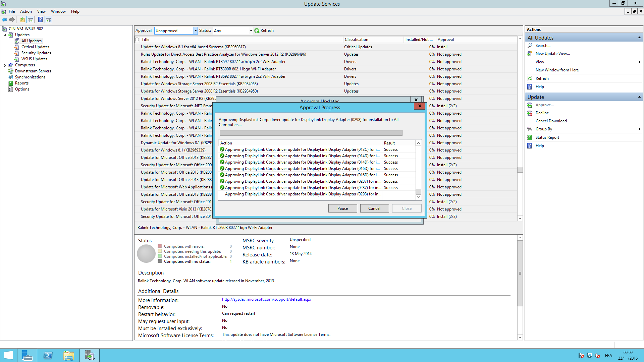The height and width of the screenshot is (362, 644).
Task: Cancel the approval progress
Action: (x=374, y=208)
